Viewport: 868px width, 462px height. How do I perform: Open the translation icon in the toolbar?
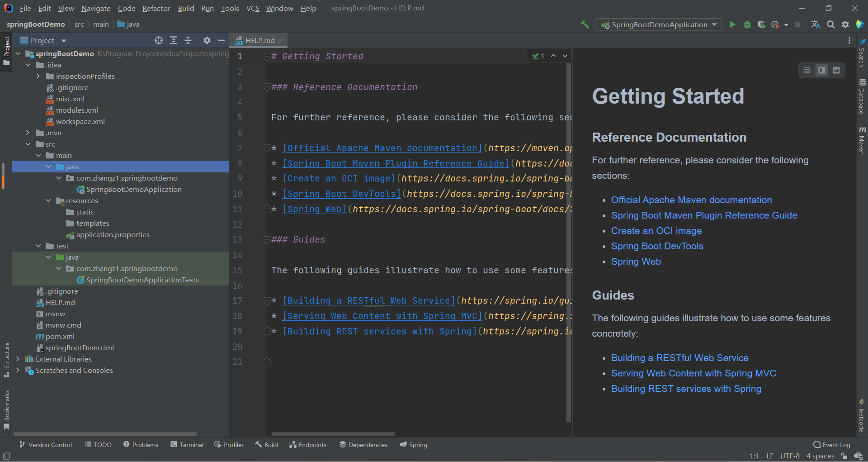pyautogui.click(x=816, y=24)
